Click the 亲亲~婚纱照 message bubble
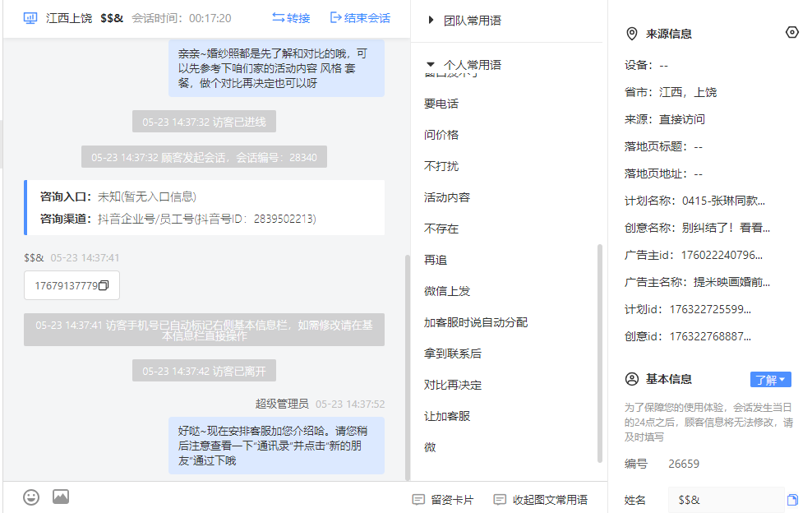 276,68
